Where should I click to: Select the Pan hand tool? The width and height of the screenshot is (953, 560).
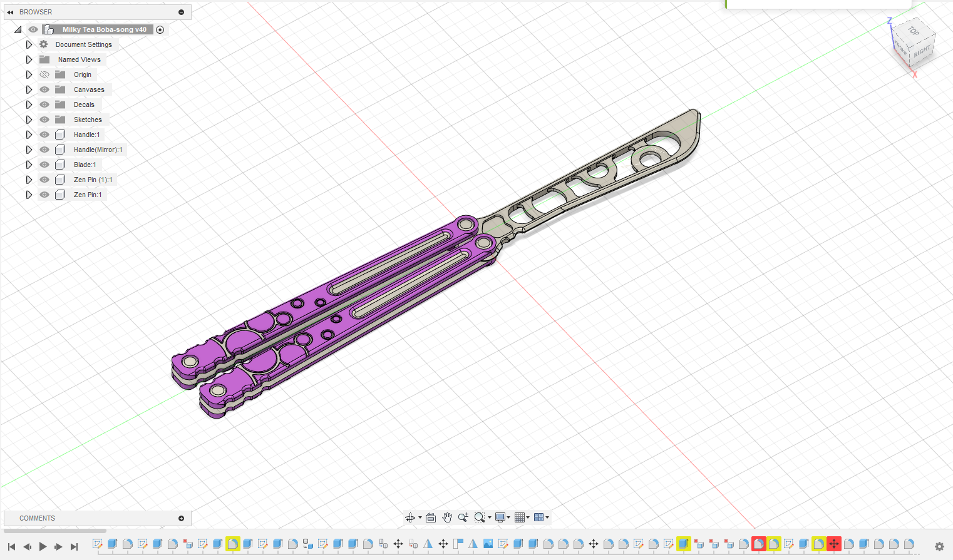point(447,517)
